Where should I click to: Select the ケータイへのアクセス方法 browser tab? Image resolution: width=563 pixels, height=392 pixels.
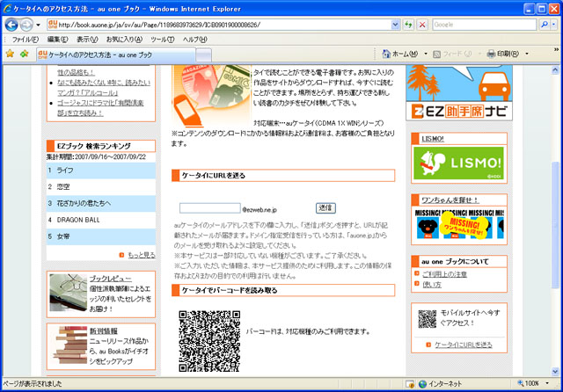point(116,54)
